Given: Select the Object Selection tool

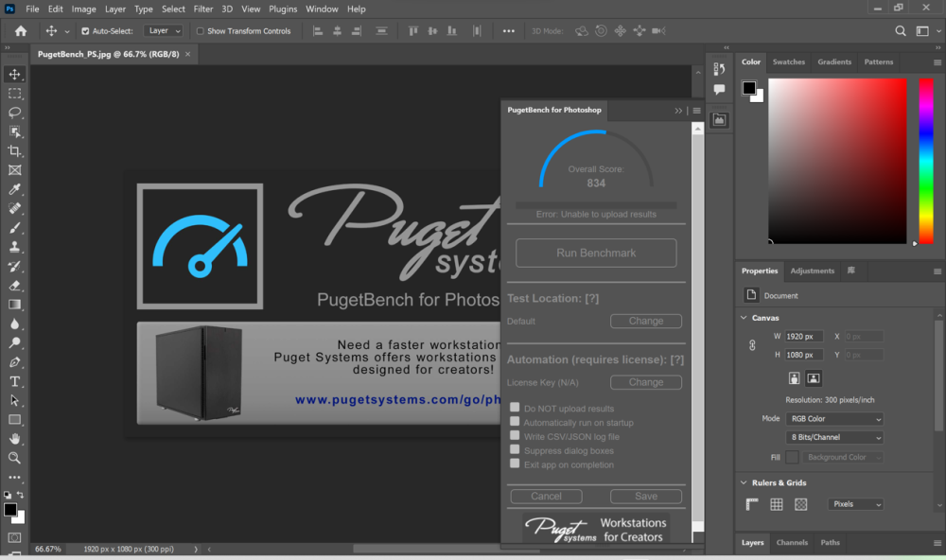Looking at the screenshot, I should (x=14, y=131).
